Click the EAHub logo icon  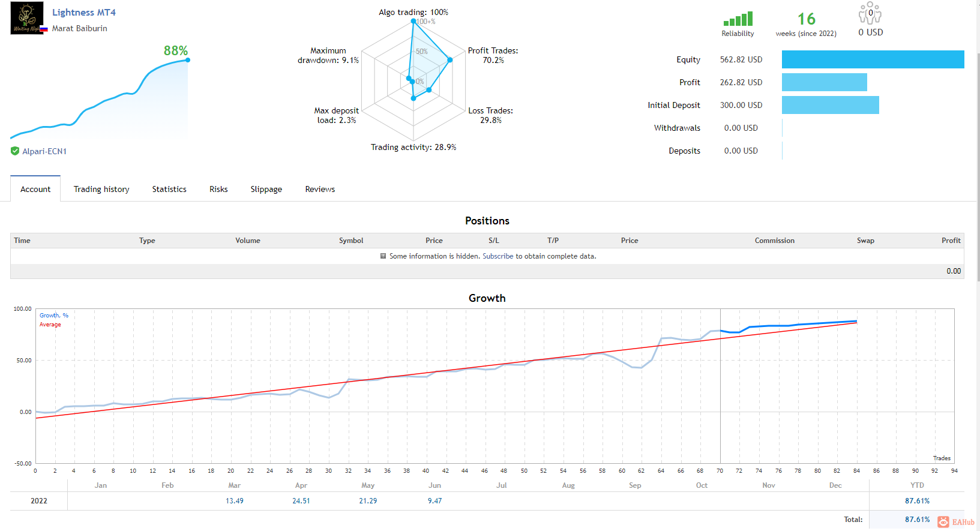click(x=944, y=522)
